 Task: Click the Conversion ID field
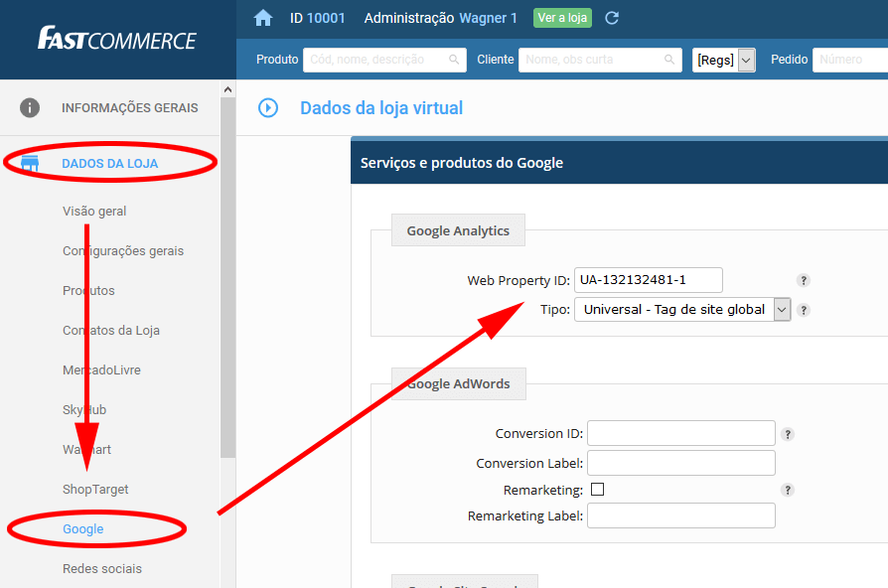pos(681,433)
